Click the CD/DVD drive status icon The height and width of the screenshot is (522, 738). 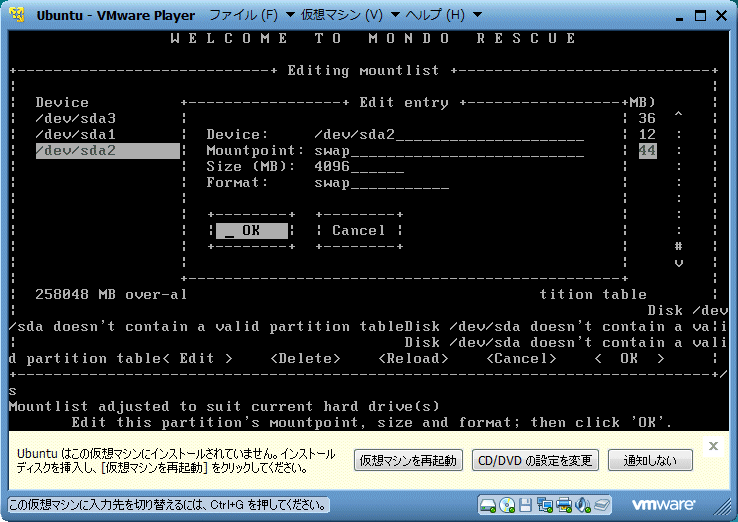coord(508,504)
